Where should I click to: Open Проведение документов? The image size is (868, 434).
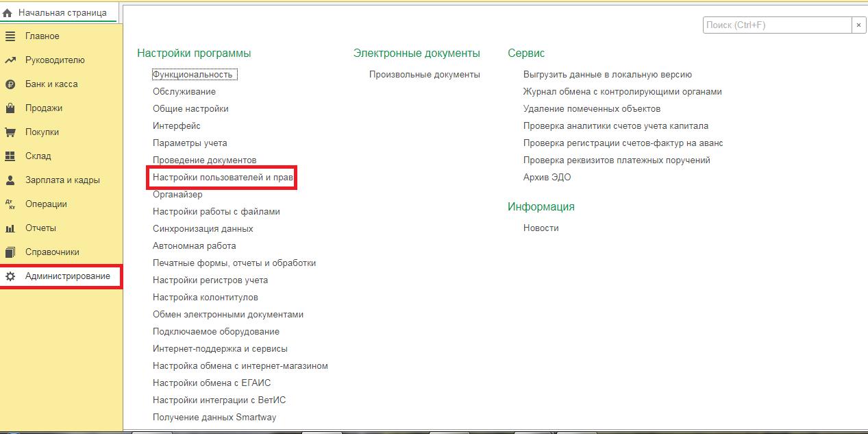[x=205, y=160]
